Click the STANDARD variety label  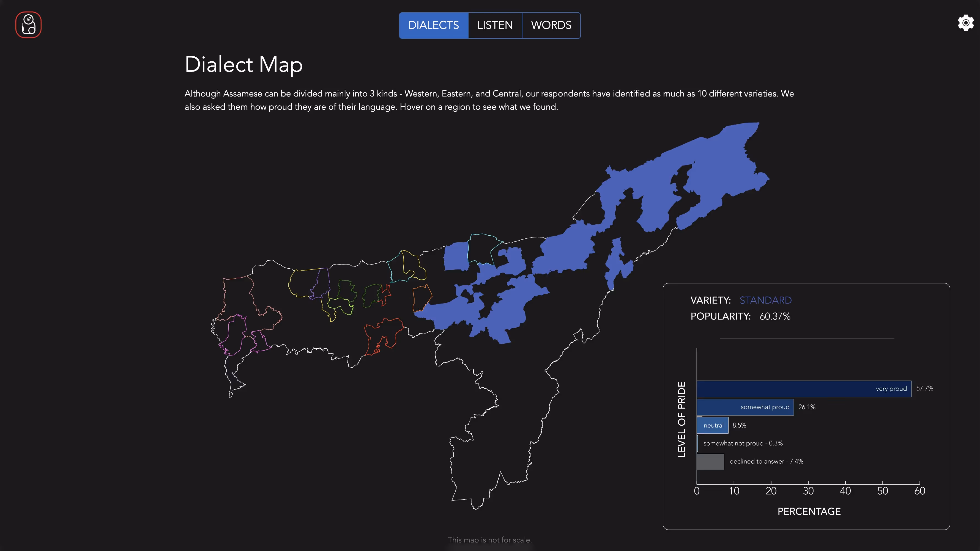click(x=765, y=300)
